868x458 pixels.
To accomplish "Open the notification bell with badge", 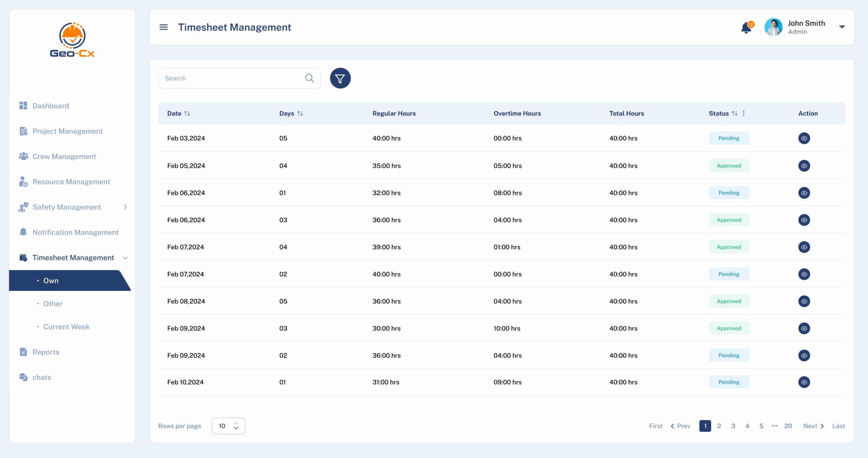I will point(746,27).
